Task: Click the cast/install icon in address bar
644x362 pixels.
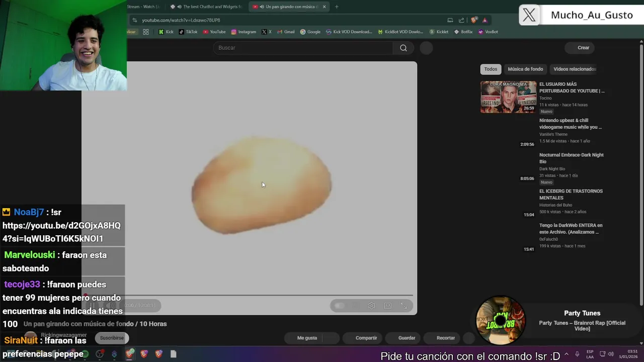Action: 450,20
